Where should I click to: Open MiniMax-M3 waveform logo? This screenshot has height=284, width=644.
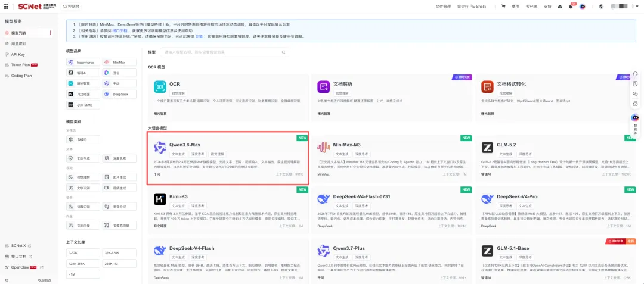tap(324, 148)
